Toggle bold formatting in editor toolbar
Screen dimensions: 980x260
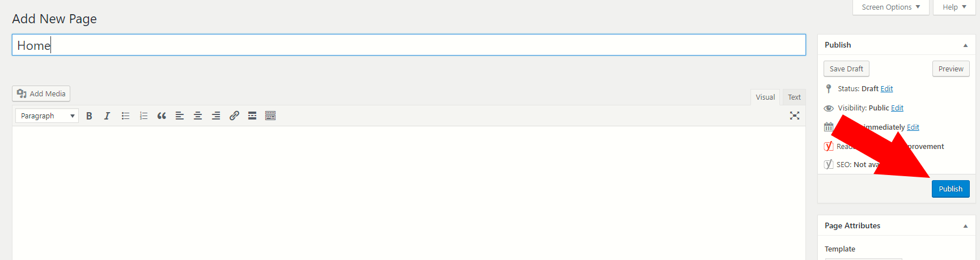click(x=89, y=116)
